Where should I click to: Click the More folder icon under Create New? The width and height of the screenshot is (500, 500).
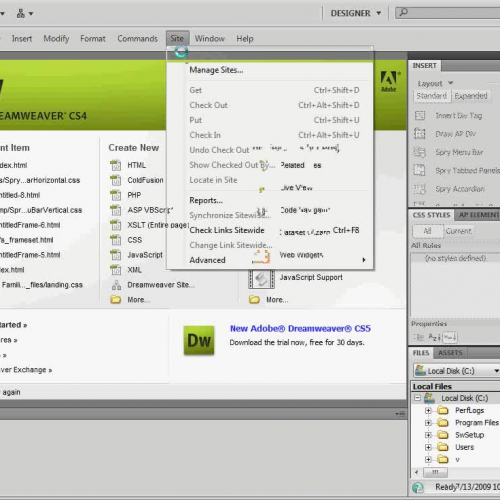(x=116, y=300)
